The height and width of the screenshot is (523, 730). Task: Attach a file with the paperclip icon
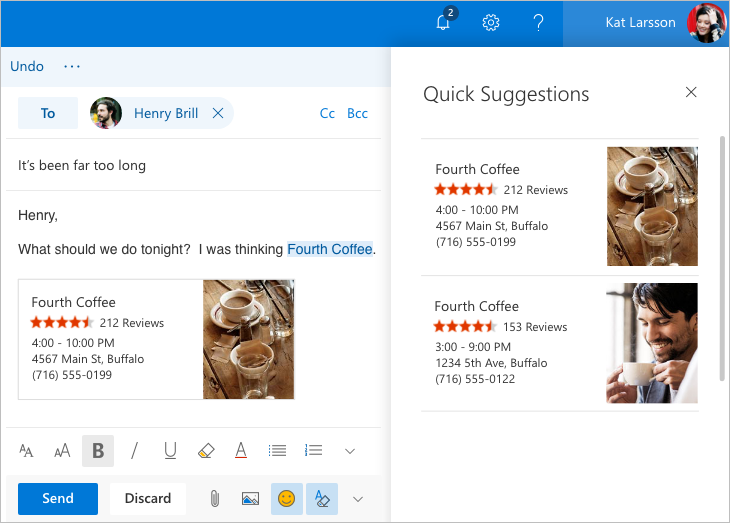coord(214,498)
